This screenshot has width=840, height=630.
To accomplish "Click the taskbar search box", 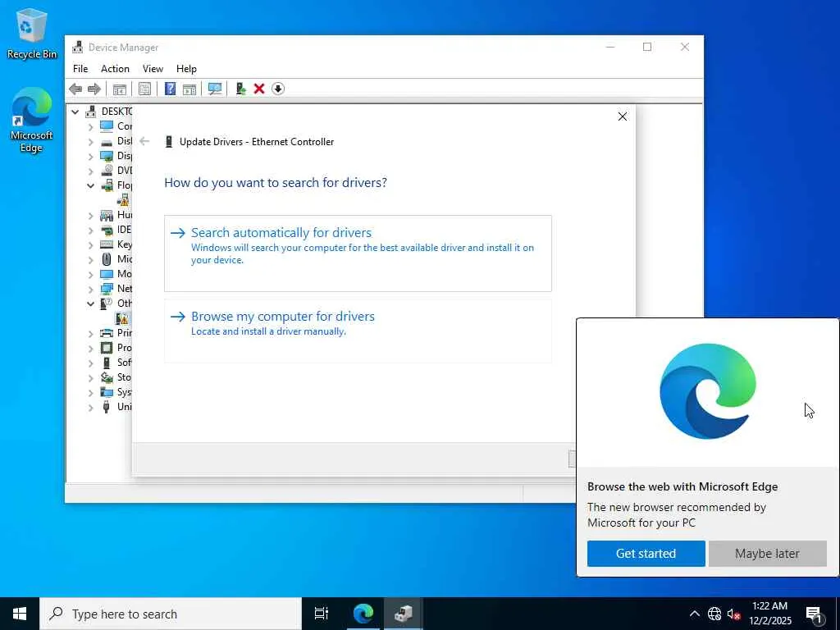I will pos(171,614).
